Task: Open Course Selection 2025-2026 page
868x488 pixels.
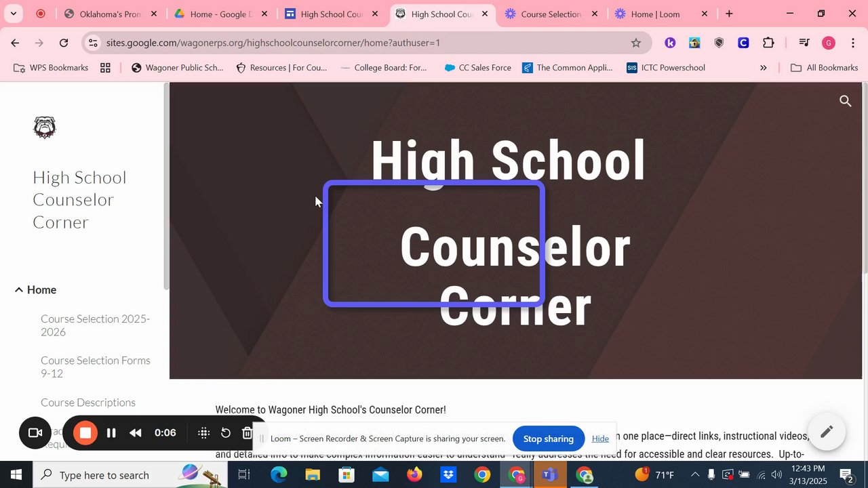Action: pos(96,325)
